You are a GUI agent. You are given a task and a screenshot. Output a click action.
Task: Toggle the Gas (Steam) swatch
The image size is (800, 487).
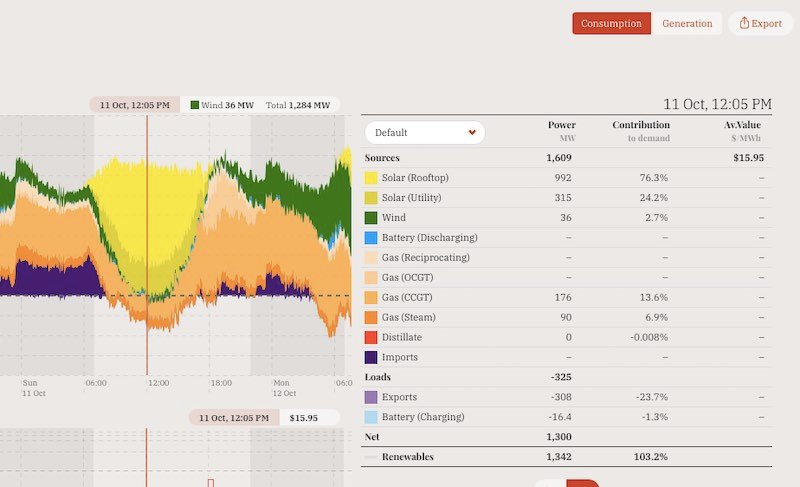(371, 317)
